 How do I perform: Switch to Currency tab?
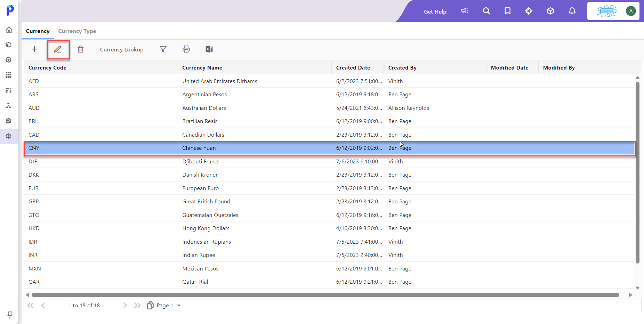point(38,31)
